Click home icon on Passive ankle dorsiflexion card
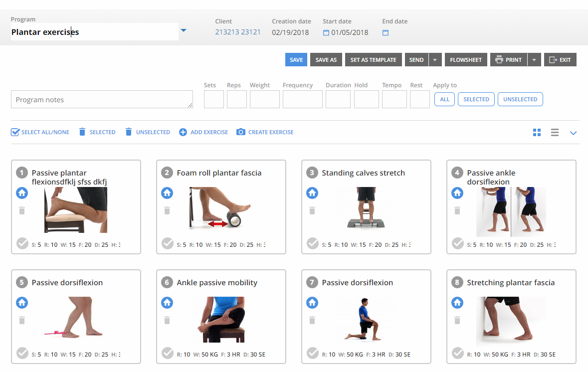Viewport: 588px width, 372px height. (457, 193)
